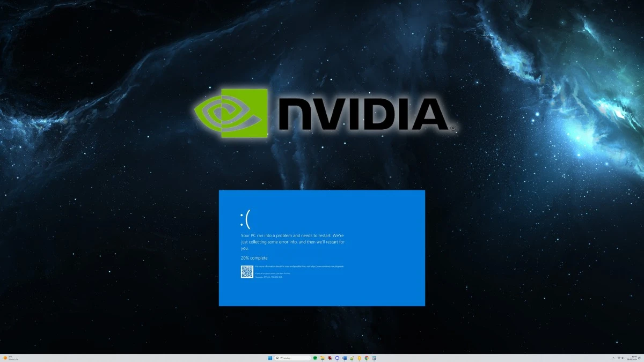This screenshot has height=362, width=644.
Task: Expand the hidden system tray icons
Action: click(x=613, y=358)
